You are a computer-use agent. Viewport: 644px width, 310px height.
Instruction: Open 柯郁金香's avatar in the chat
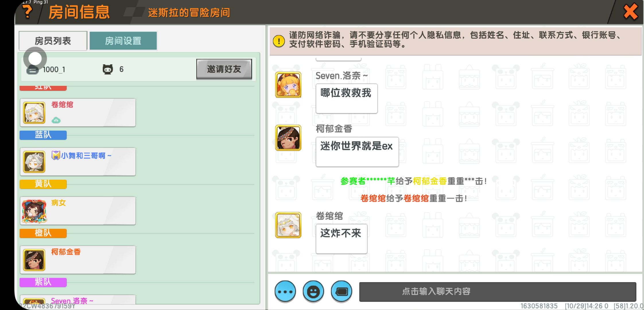click(x=288, y=138)
